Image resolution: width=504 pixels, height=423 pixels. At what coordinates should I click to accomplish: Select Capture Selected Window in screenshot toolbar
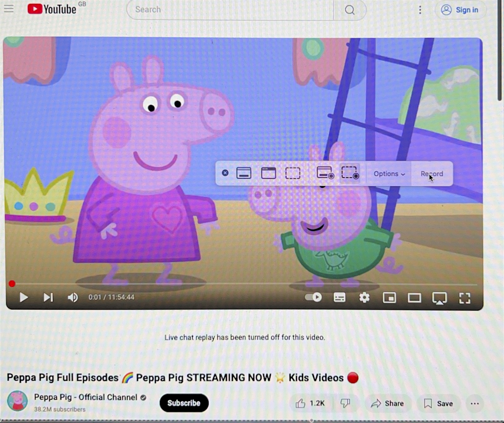268,173
